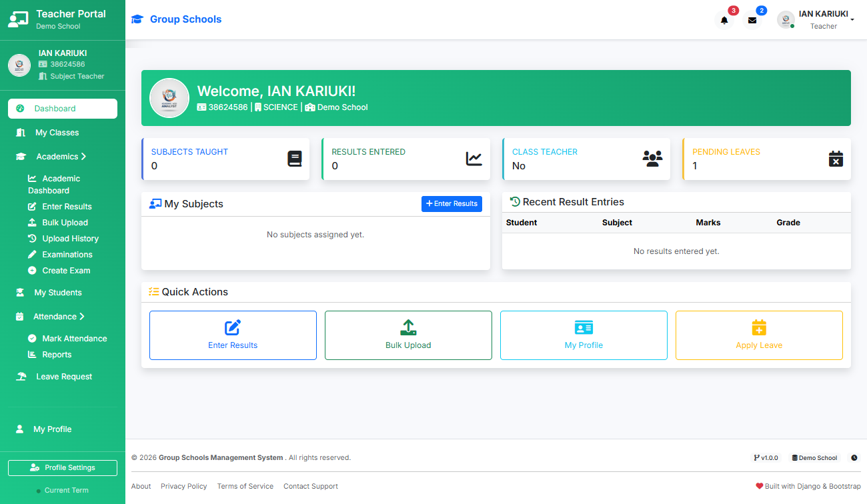867x504 pixels.
Task: Click the calendar-plus icon on Apply Leave quick action
Action: [x=759, y=327]
